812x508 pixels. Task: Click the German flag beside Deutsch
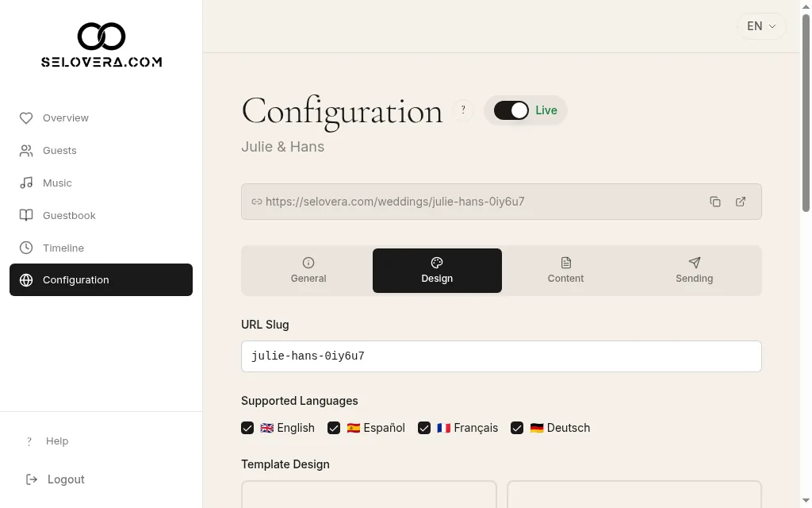(x=537, y=428)
